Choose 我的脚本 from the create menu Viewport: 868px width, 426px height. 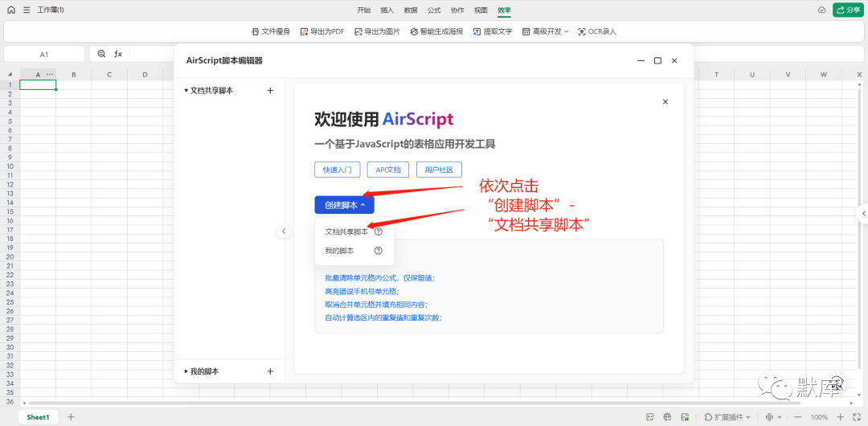(339, 251)
